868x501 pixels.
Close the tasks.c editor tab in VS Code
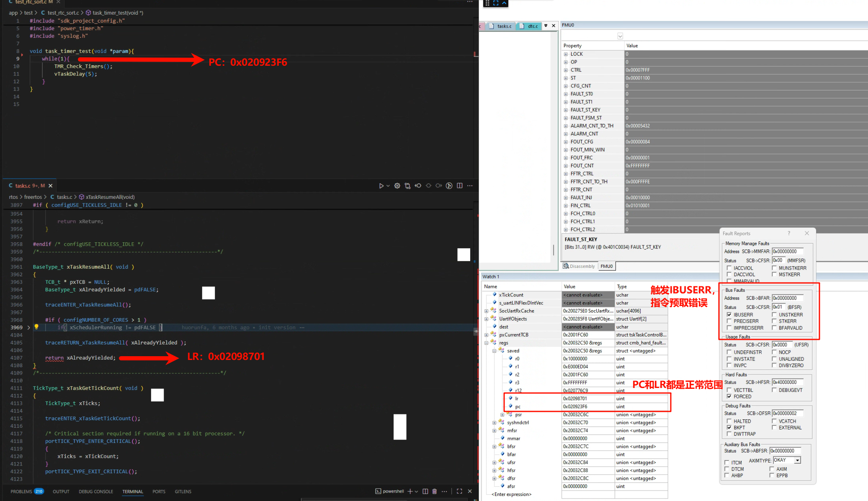coord(51,186)
